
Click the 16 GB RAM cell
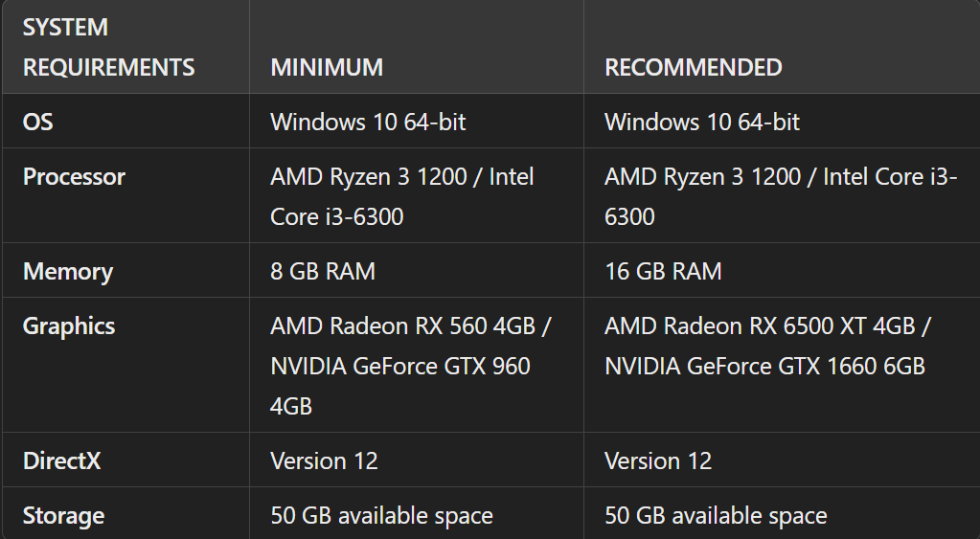point(663,271)
